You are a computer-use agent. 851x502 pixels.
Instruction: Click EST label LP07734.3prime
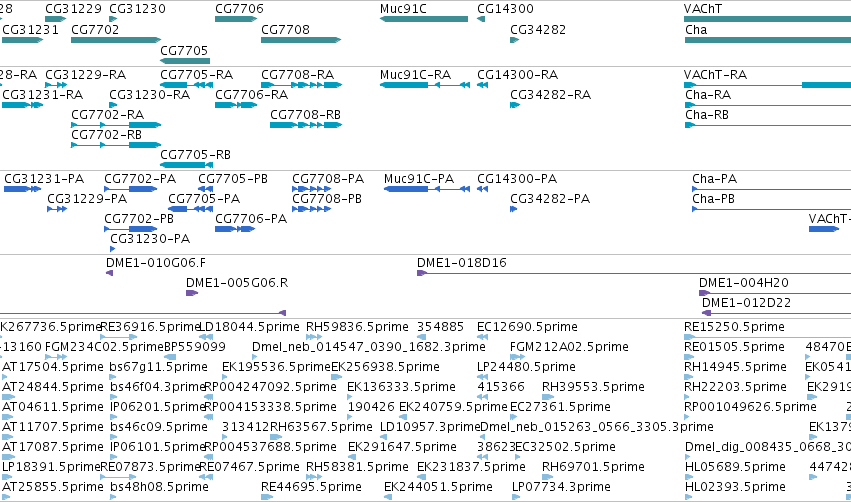point(561,487)
